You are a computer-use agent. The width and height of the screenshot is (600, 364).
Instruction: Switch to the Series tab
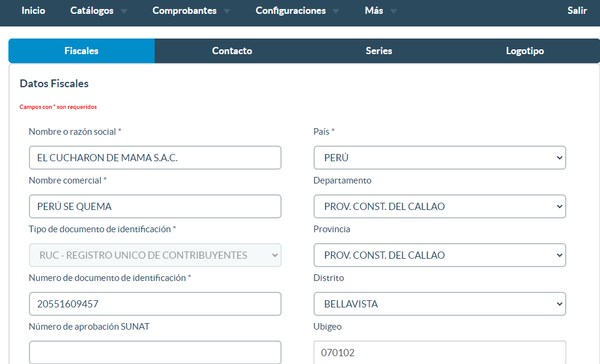379,51
